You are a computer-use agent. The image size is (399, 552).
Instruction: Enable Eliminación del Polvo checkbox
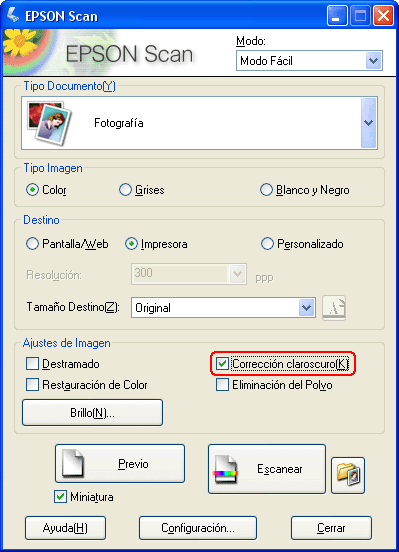pos(223,384)
